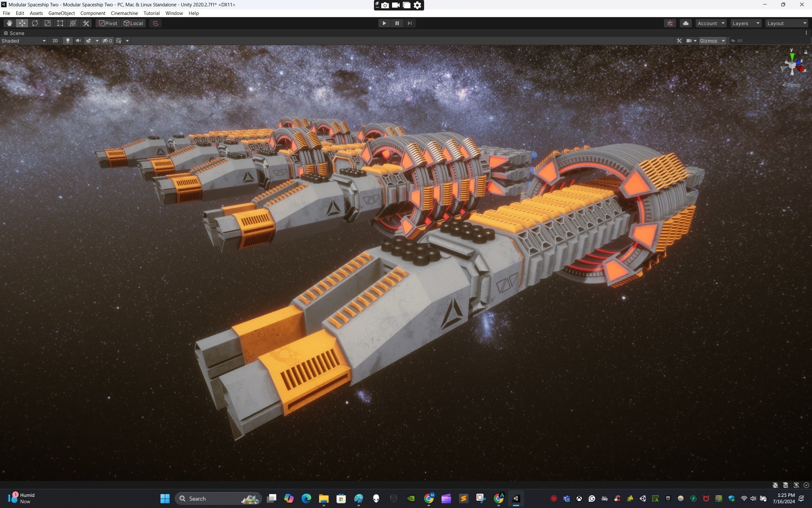This screenshot has height=508, width=812.
Task: Enable 2D scene view mode
Action: (55, 41)
